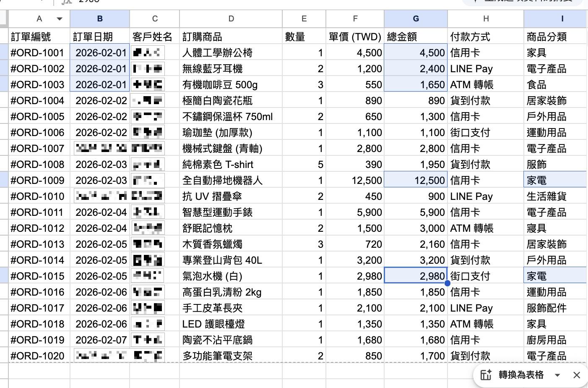
Task: Click the 訂單編號 header cell
Action: tap(39, 37)
